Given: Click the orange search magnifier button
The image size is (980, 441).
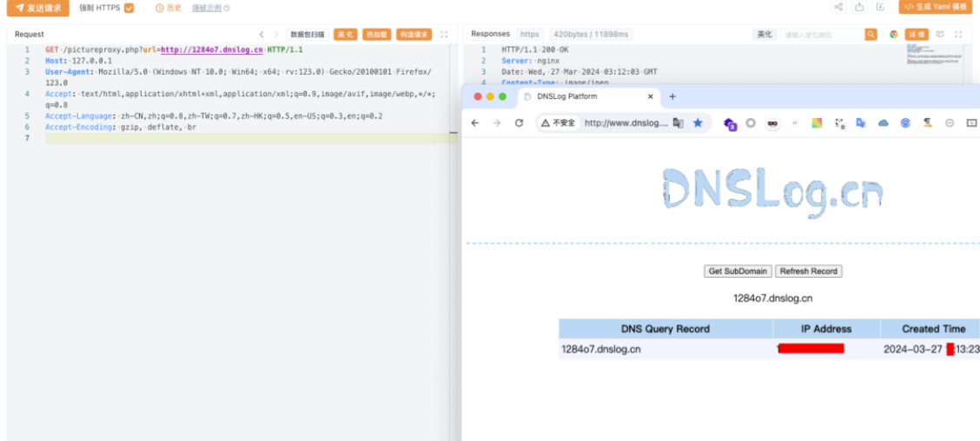Looking at the screenshot, I should point(871,35).
